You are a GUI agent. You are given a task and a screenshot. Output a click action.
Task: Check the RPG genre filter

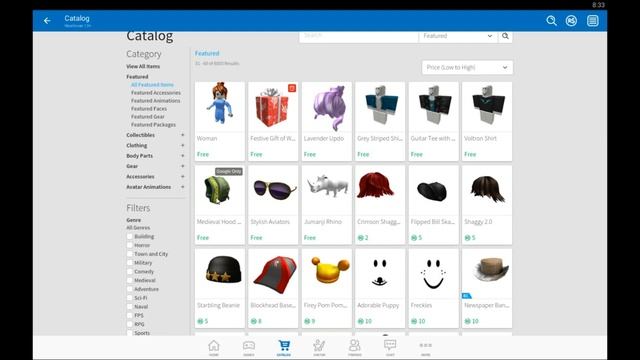point(130,324)
